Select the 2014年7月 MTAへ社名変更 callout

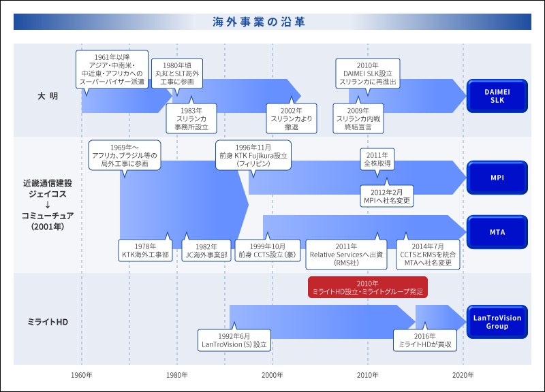coord(428,255)
